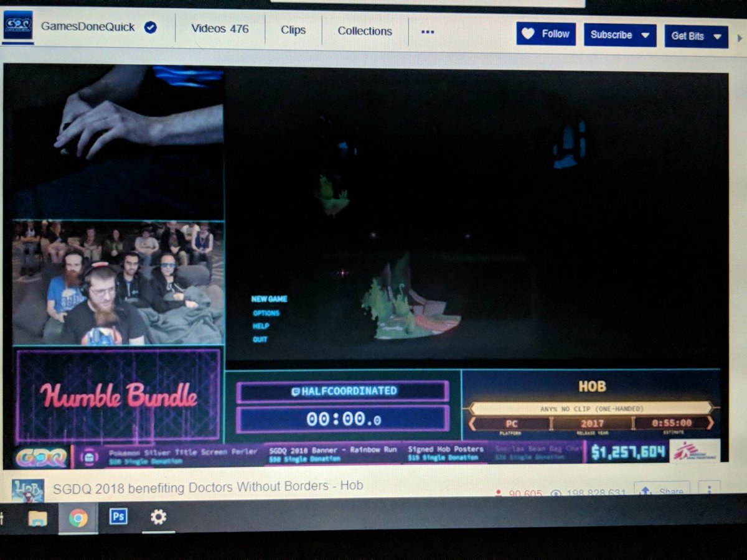
Task: Click SGDQ 2018 Banner - Rainbow Run prize
Action: click(334, 449)
